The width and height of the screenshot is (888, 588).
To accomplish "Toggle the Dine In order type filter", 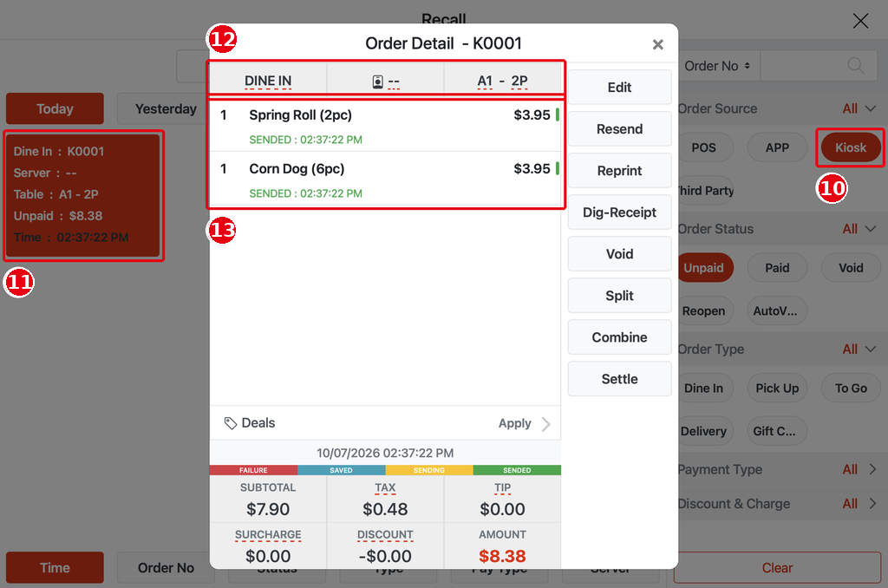I will pos(704,388).
